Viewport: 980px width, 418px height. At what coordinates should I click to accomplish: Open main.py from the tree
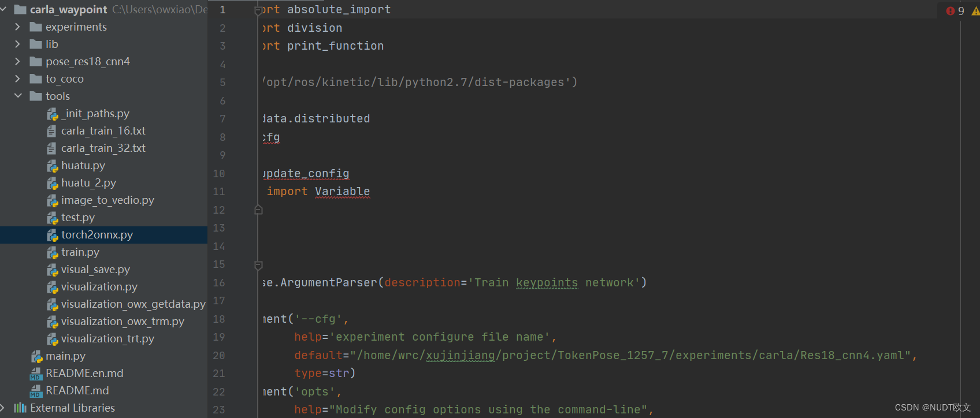tap(66, 356)
